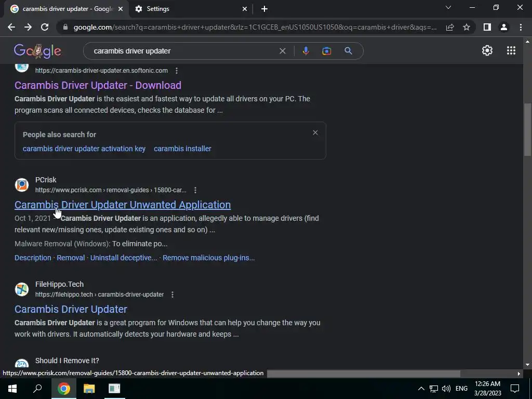The height and width of the screenshot is (399, 532).
Task: Open the Windows Start menu
Action: [12, 389]
